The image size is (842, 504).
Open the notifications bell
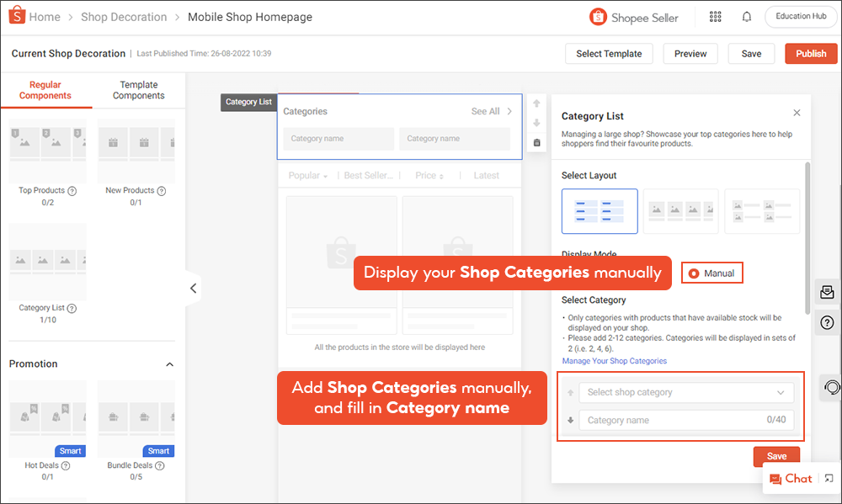746,16
